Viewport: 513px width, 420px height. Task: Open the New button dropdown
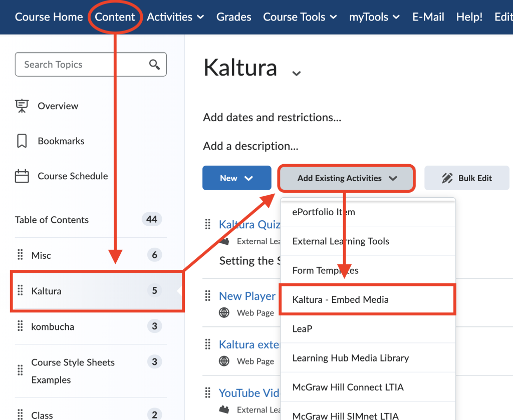pos(237,178)
